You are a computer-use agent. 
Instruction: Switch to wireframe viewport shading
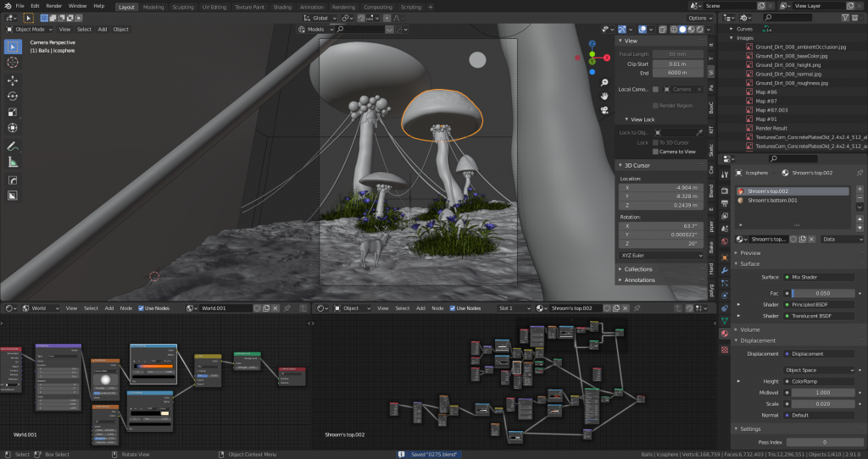point(674,30)
